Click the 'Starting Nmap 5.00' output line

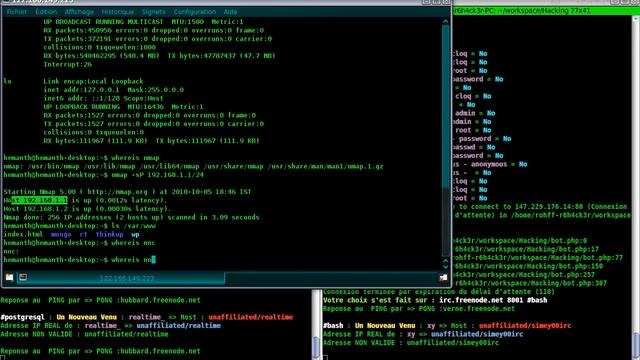(127, 191)
